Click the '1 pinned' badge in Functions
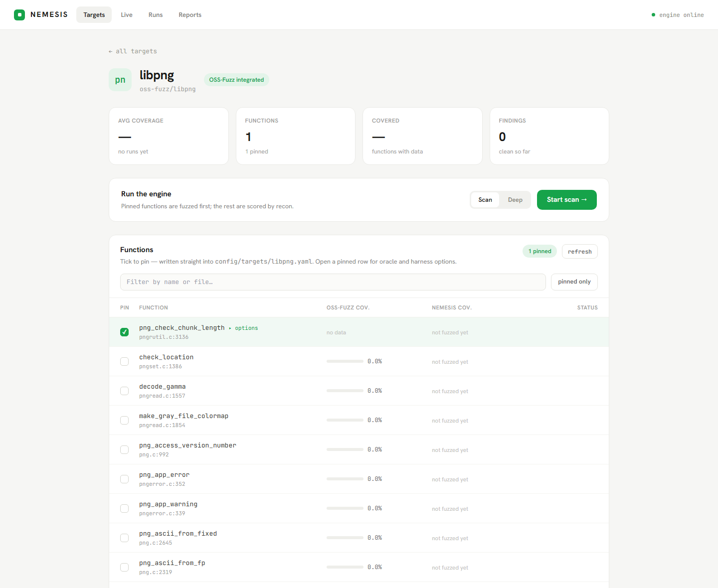The image size is (718, 588). (539, 251)
